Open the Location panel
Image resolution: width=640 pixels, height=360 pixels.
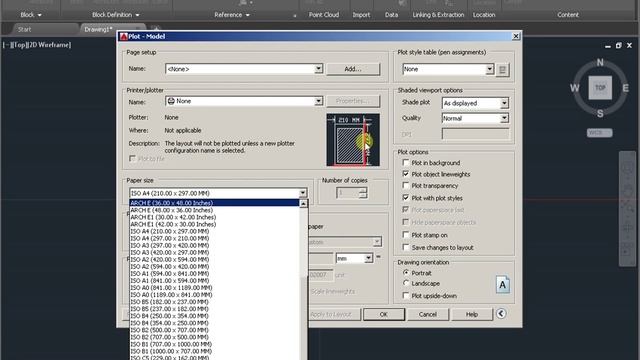(x=484, y=15)
